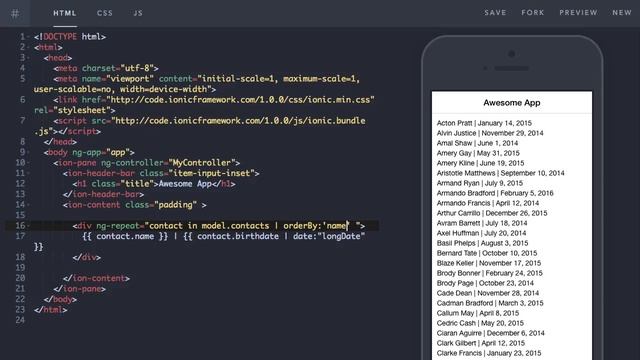Image resolution: width=640 pixels, height=360 pixels.
Task: Select Clarke Francis contact row
Action: (489, 353)
